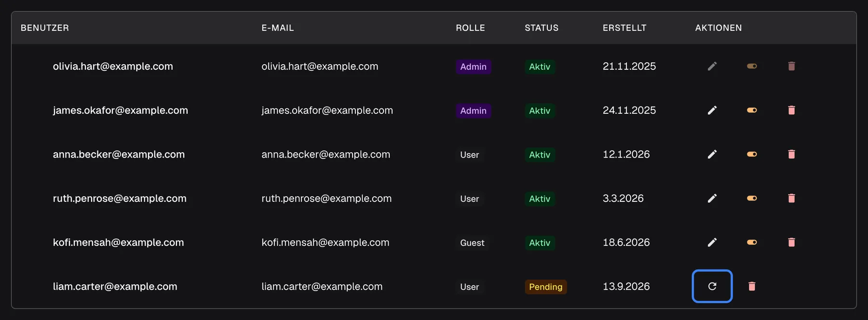This screenshot has height=320, width=868.
Task: Click creation date 13.9.2026
Action: click(x=626, y=286)
